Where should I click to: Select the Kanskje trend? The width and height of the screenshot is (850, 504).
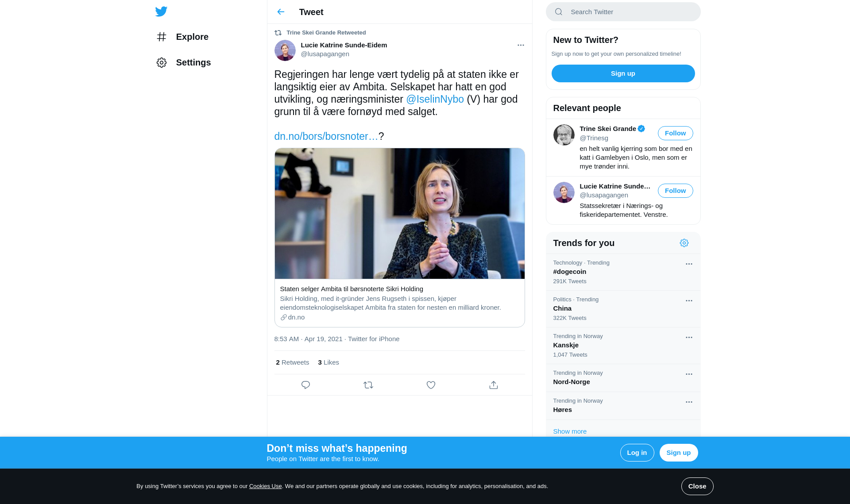[x=623, y=346]
